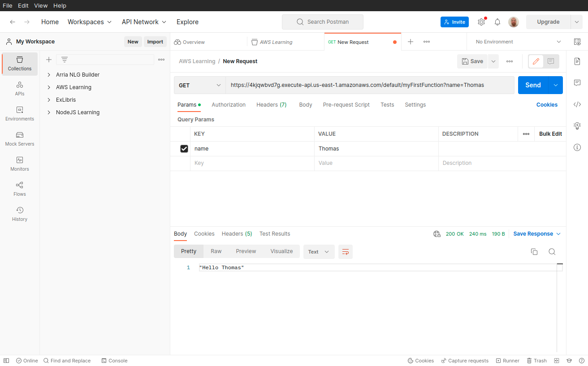This screenshot has height=366, width=588.
Task: Open the GET method dropdown
Action: (x=200, y=85)
